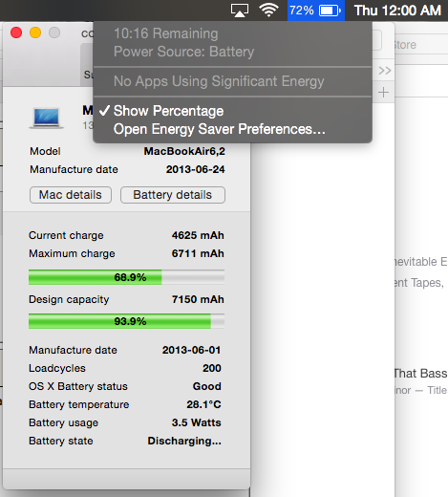Screen dimensions: 448x497
Task: Click the 68.9% current charge bar
Action: (126, 277)
